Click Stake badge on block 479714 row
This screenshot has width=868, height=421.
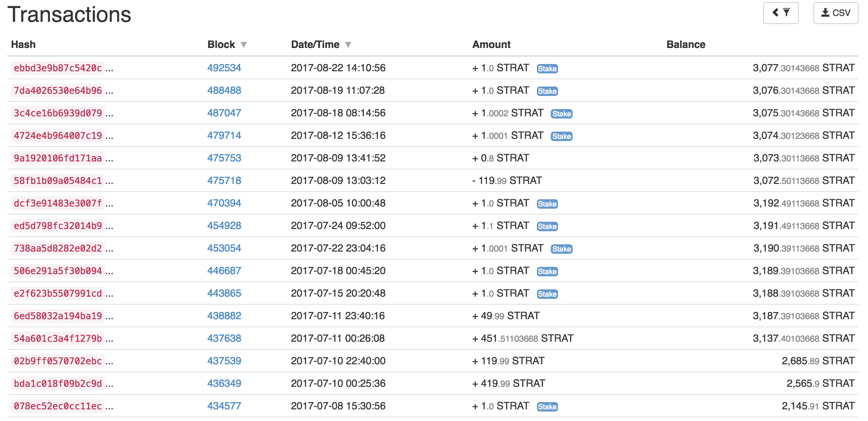point(562,136)
